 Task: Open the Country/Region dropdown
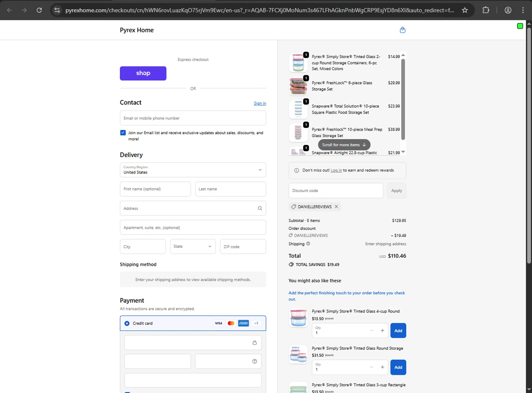click(x=193, y=170)
